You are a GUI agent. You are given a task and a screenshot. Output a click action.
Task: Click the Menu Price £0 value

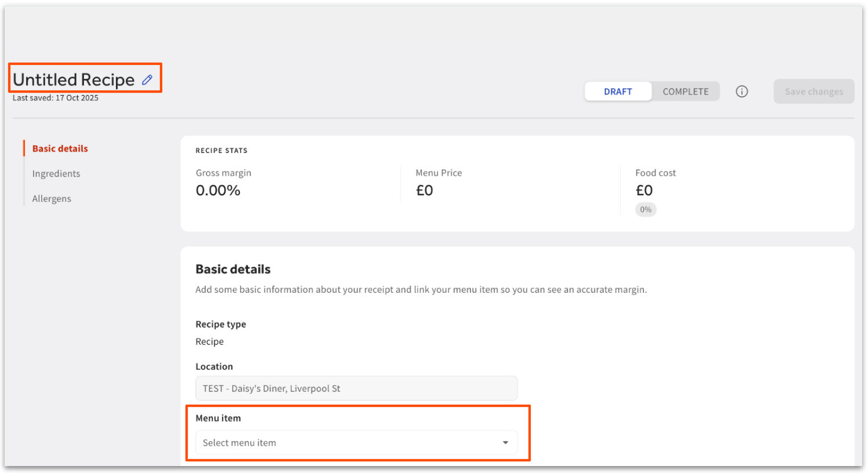click(424, 191)
